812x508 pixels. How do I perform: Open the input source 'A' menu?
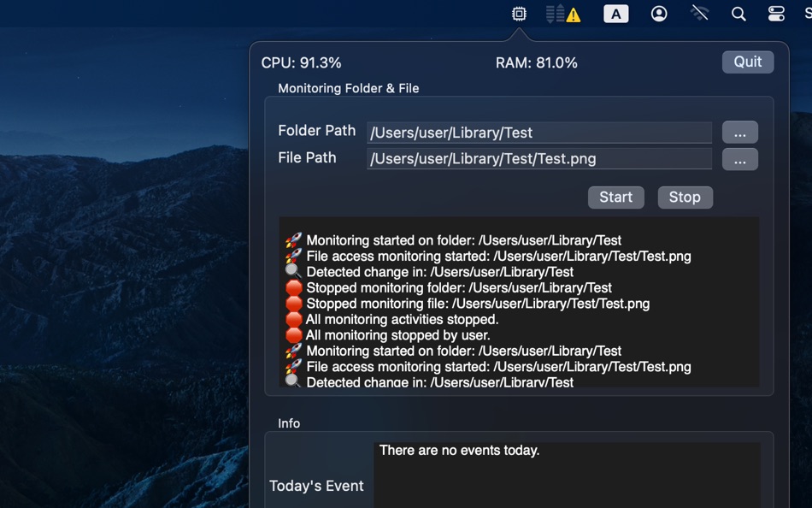pyautogui.click(x=615, y=14)
